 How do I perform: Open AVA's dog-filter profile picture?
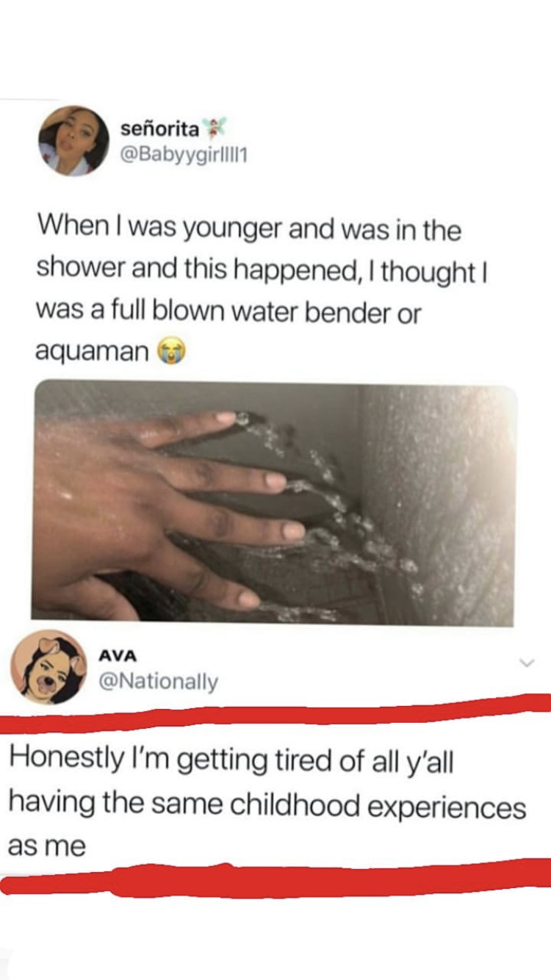[x=48, y=667]
